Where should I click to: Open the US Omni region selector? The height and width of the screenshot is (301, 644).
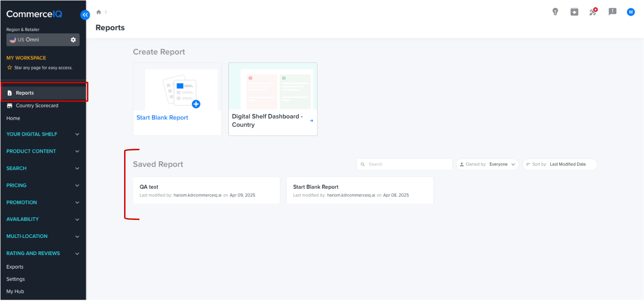point(43,40)
